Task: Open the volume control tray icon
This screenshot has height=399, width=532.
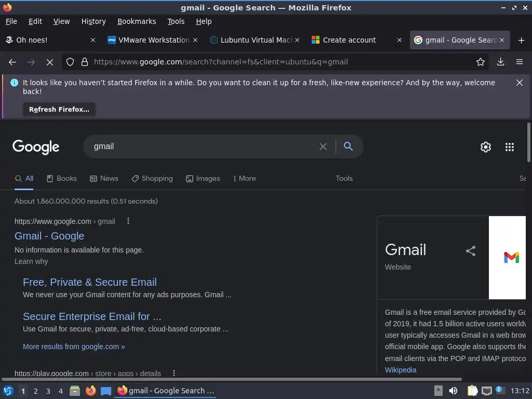Action: click(x=453, y=391)
